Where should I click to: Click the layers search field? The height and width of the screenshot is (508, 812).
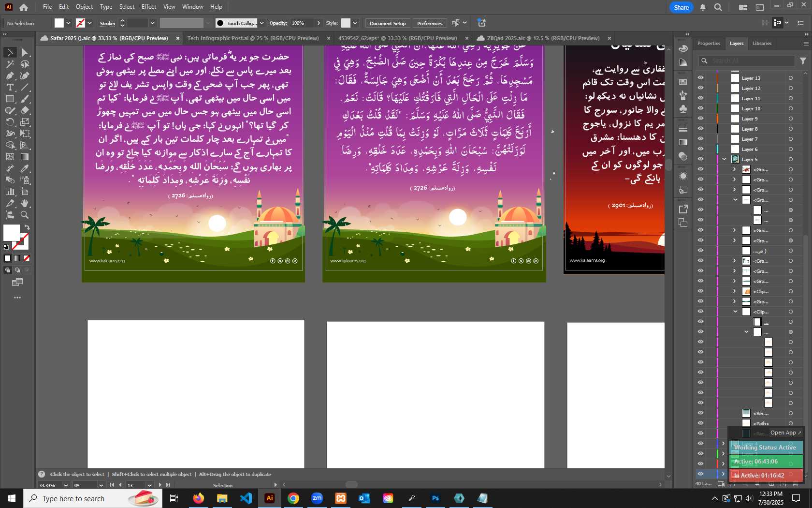click(x=746, y=60)
